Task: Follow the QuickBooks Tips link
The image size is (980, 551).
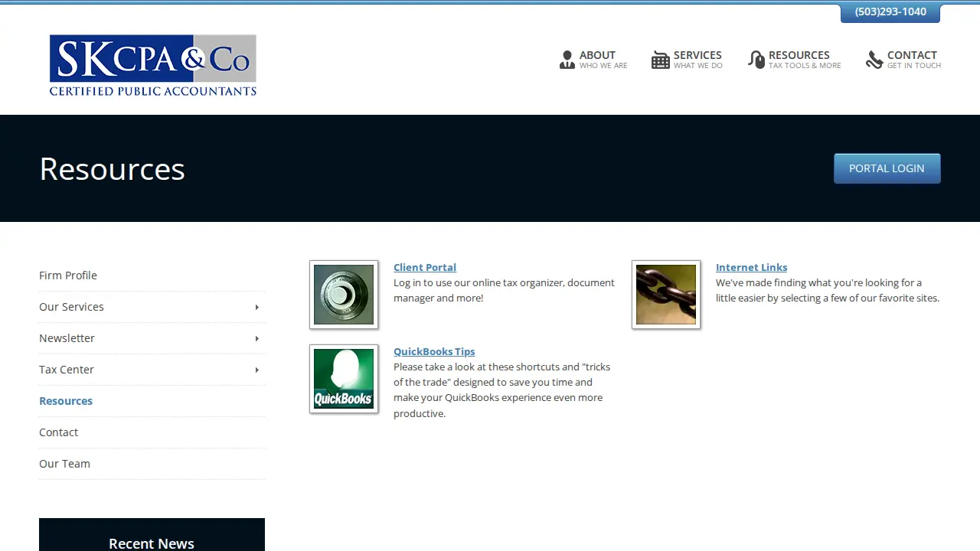Action: (434, 351)
